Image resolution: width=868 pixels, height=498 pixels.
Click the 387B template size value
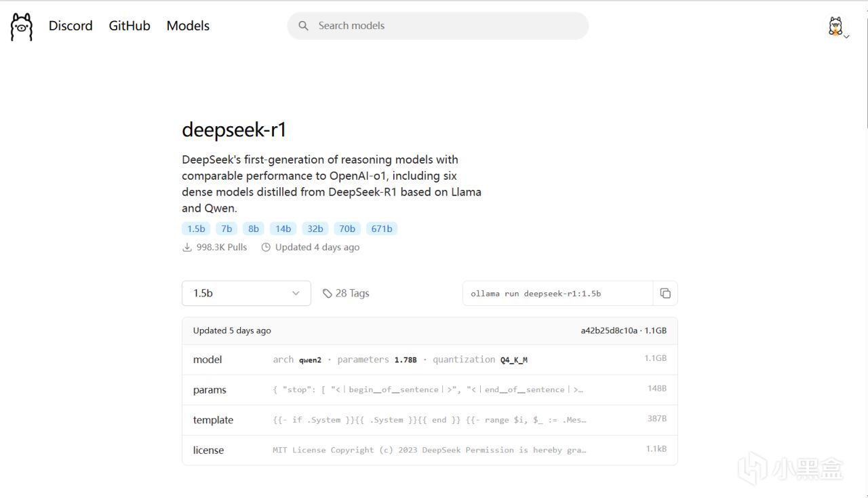[657, 419]
